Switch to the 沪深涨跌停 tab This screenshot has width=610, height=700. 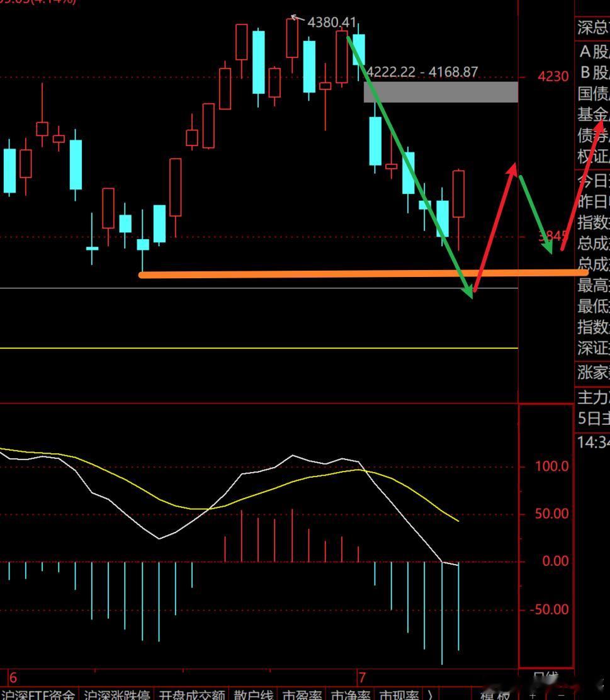pyautogui.click(x=116, y=694)
